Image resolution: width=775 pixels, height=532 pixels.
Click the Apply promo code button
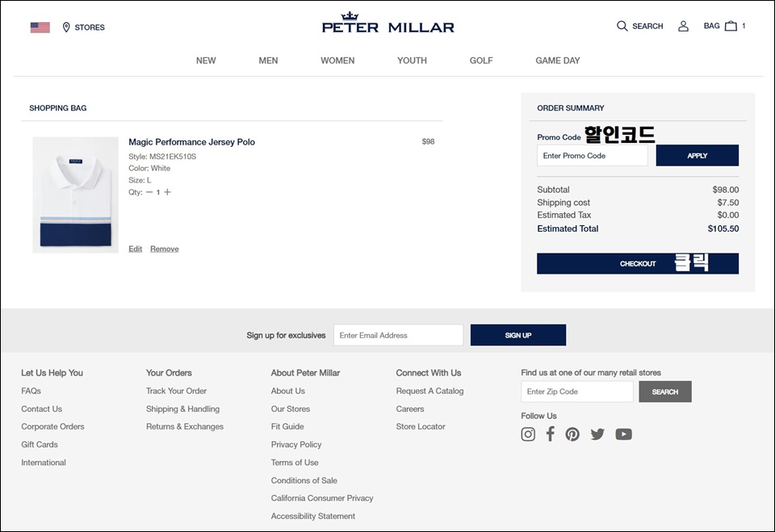pos(697,156)
